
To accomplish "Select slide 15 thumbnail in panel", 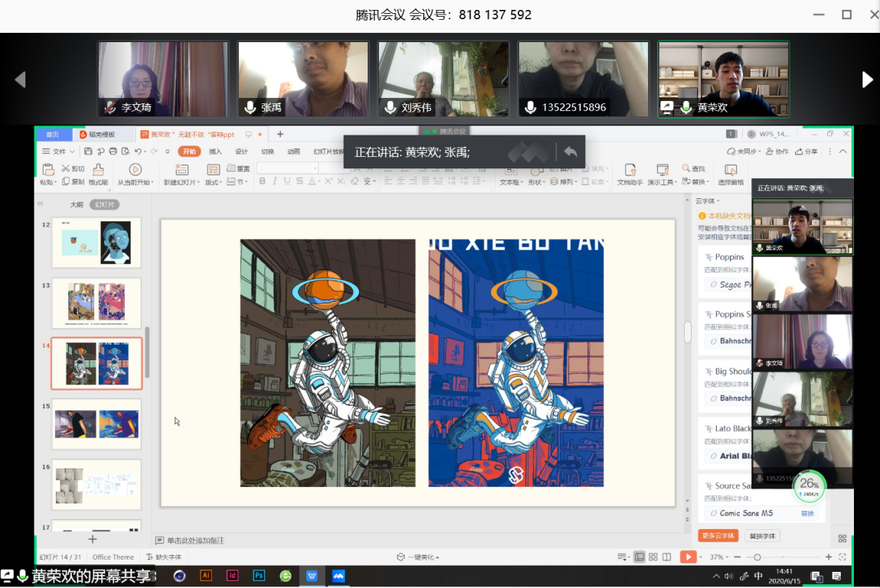I will tap(97, 424).
